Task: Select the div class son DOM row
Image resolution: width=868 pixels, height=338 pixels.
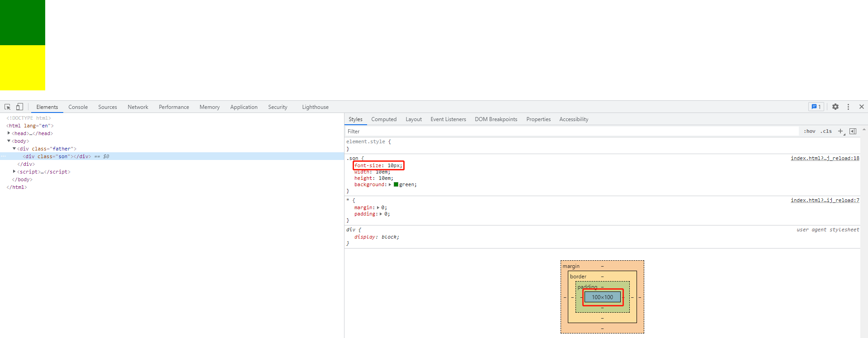Action: coord(172,156)
